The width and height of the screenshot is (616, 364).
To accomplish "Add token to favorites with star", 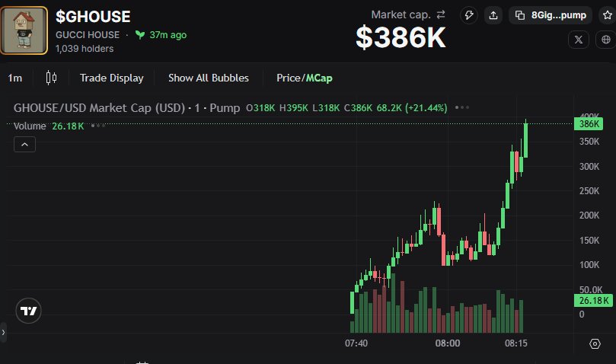I will click(608, 15).
